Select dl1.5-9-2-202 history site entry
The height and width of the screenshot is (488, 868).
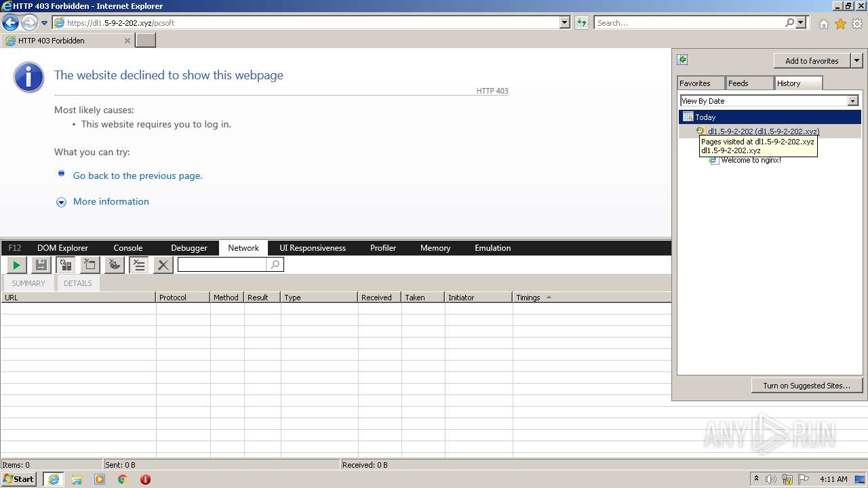(770, 131)
